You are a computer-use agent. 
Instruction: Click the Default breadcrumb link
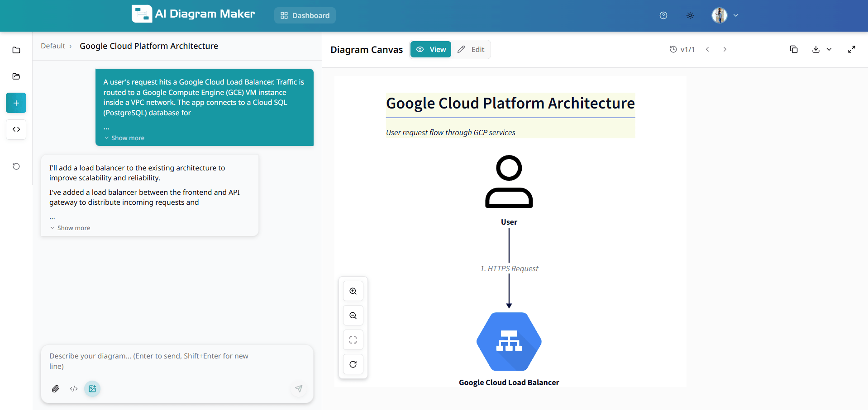(52, 46)
